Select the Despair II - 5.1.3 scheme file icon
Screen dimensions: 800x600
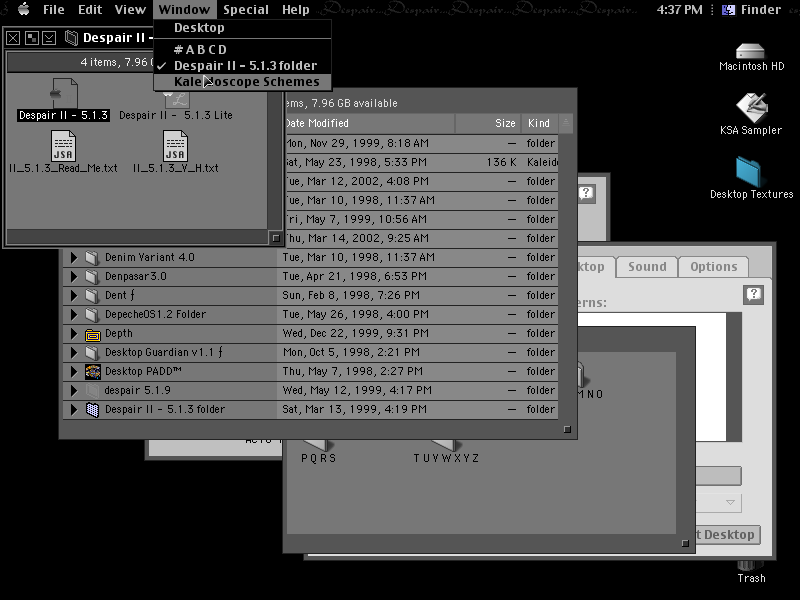[64, 93]
